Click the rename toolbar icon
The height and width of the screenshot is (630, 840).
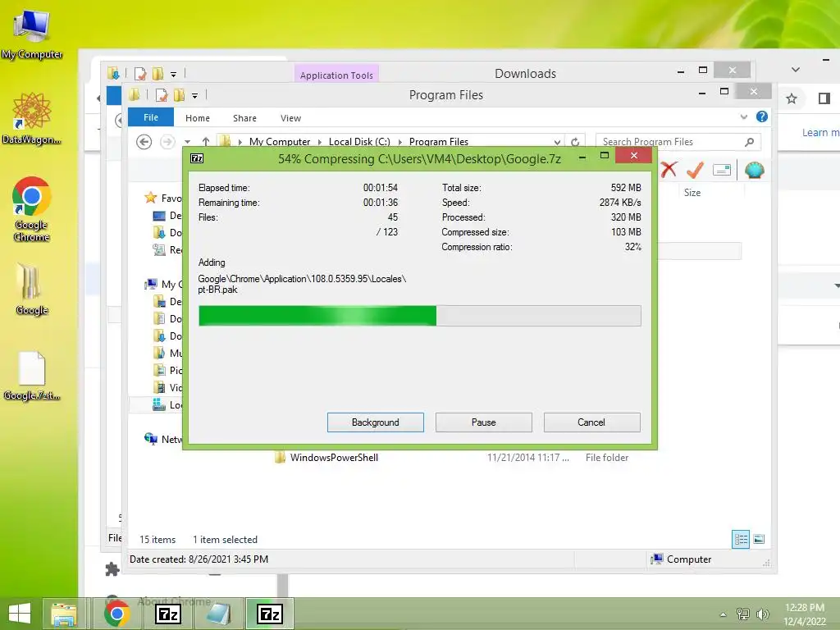tap(722, 171)
